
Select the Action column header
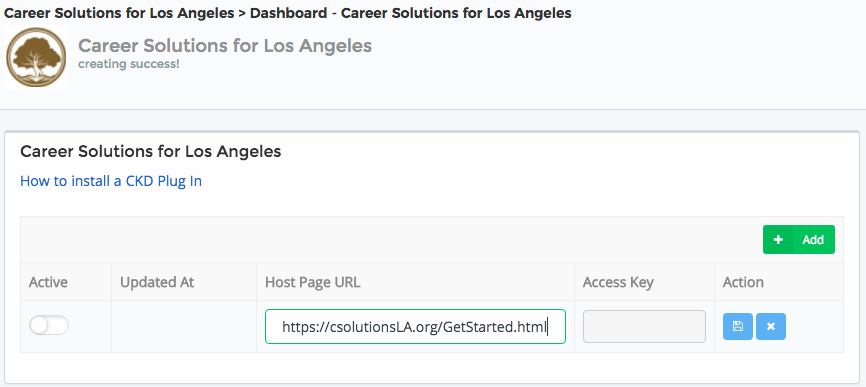pyautogui.click(x=743, y=282)
